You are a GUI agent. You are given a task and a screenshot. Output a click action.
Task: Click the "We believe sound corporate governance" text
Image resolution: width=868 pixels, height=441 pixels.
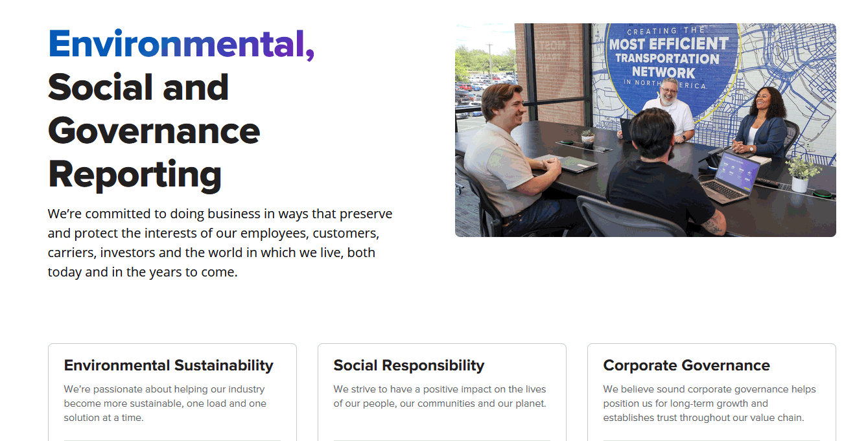(709, 403)
